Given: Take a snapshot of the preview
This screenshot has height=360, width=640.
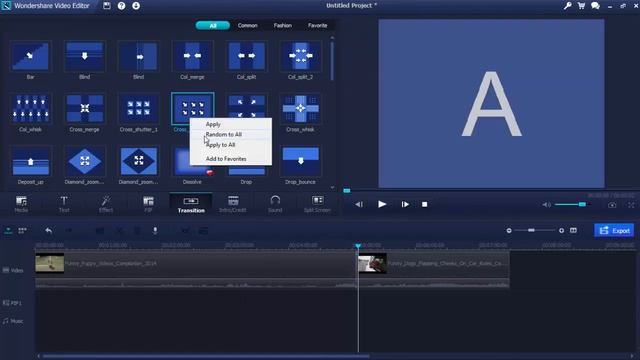Looking at the screenshot, I should point(612,205).
